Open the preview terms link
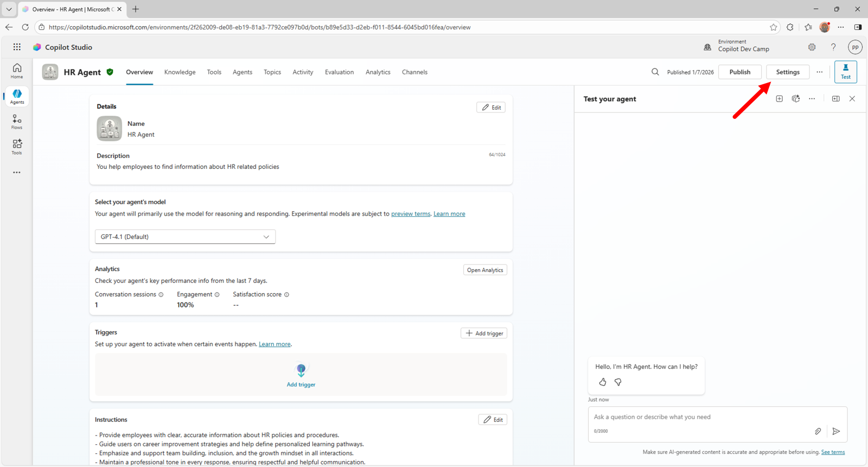868x467 pixels. coord(411,214)
